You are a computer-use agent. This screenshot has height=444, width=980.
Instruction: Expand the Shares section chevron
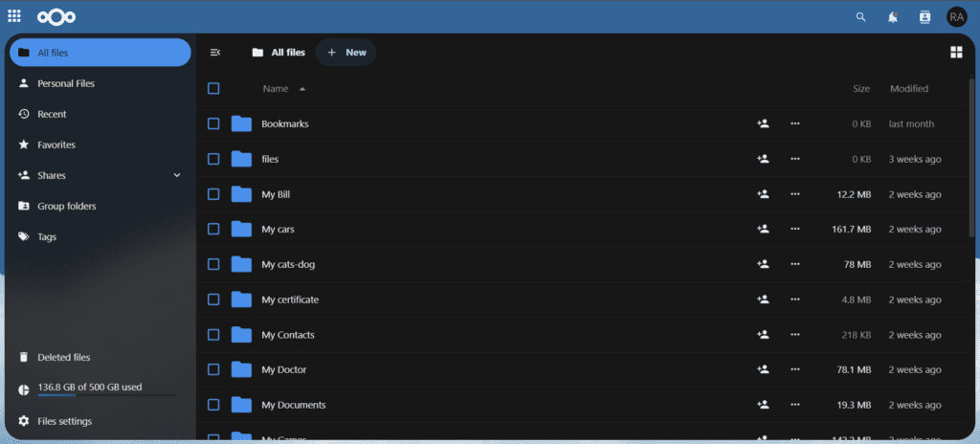click(x=177, y=175)
